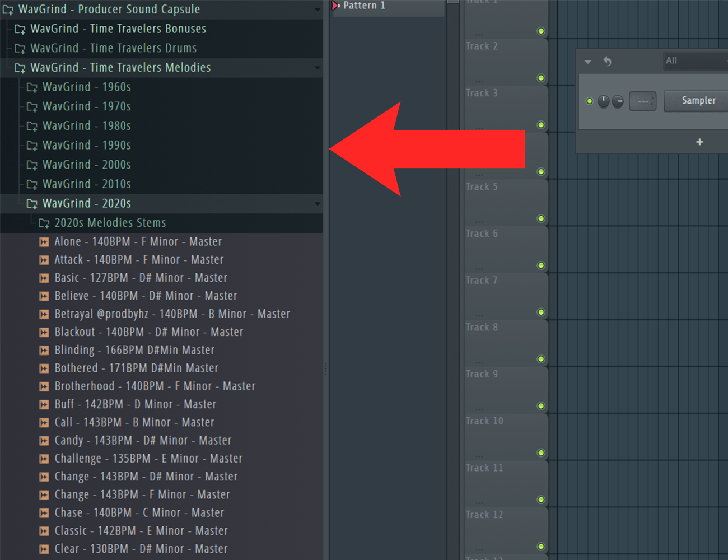Click the audio icon beside Buff - 142BPM
Viewport: 728px width, 560px height.
coord(44,404)
